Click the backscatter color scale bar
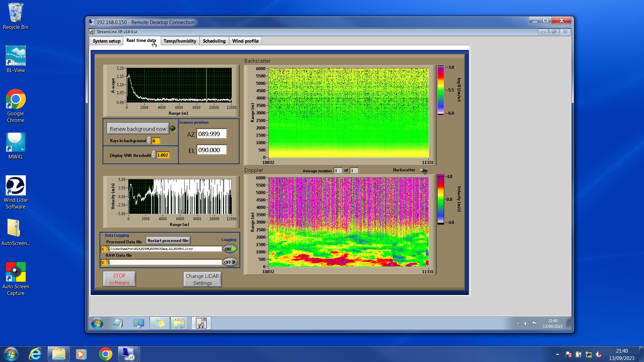 point(440,90)
